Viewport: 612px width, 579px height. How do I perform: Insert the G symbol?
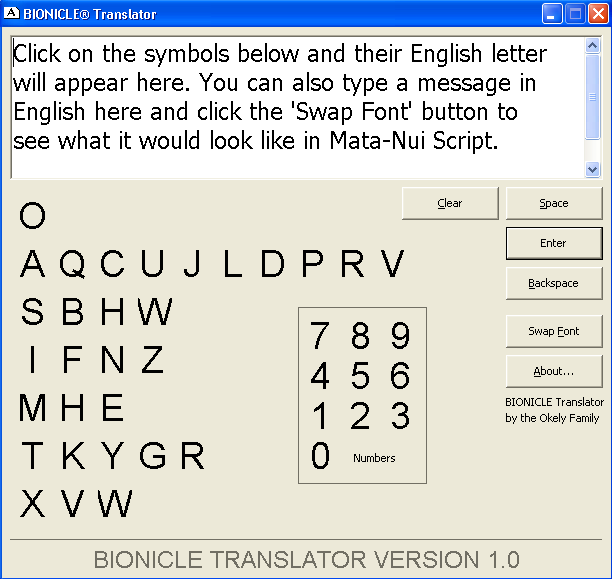pyautogui.click(x=153, y=456)
